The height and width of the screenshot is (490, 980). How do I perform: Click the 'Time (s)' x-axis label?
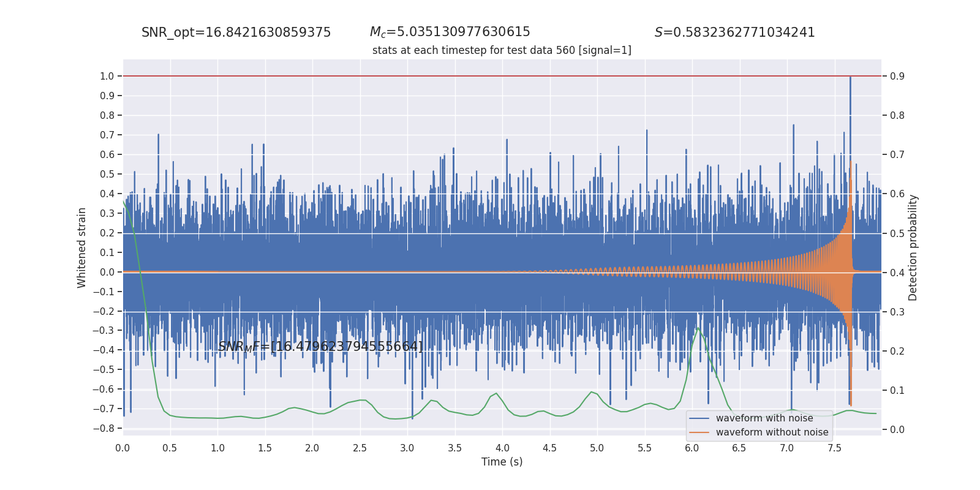(x=502, y=462)
